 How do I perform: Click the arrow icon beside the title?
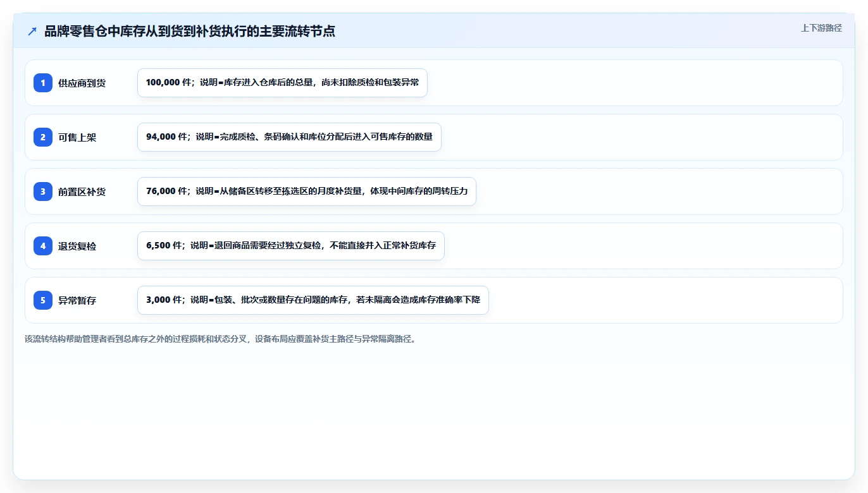pyautogui.click(x=32, y=32)
